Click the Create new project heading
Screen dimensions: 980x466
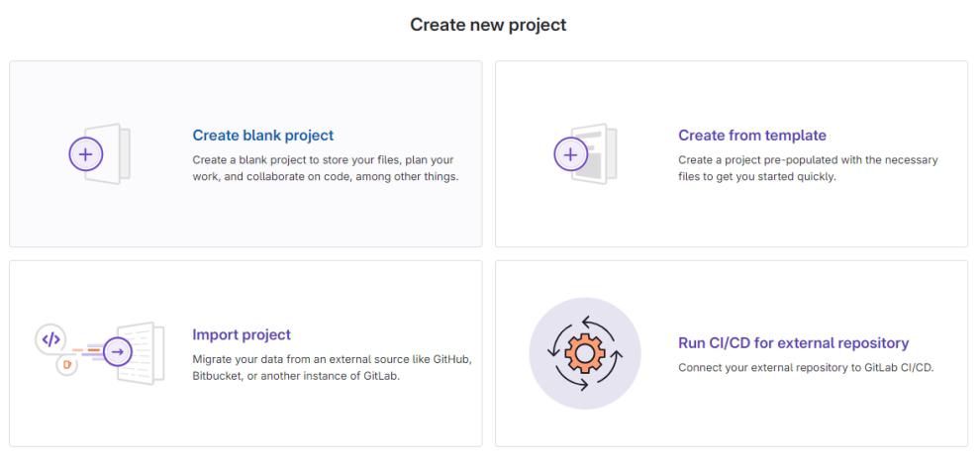489,26
